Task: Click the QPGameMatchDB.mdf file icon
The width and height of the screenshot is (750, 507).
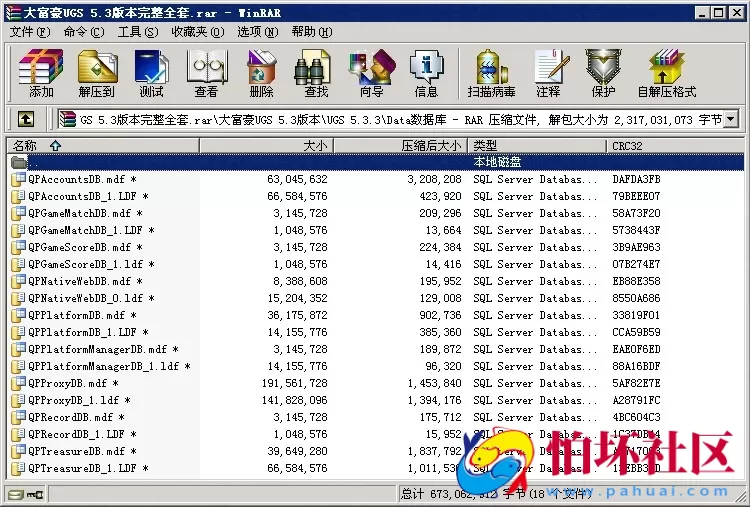Action: click(19, 213)
